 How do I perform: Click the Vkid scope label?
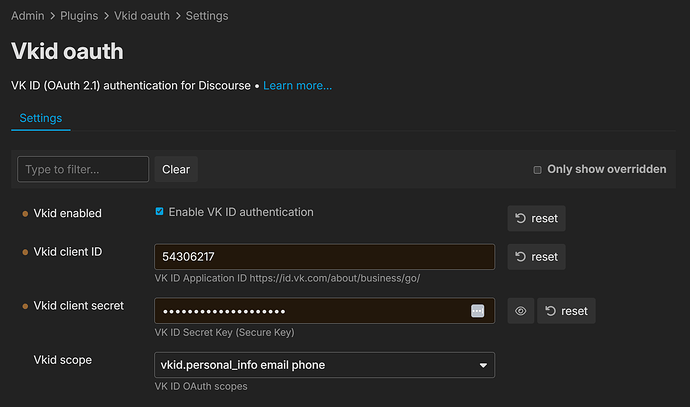click(63, 360)
